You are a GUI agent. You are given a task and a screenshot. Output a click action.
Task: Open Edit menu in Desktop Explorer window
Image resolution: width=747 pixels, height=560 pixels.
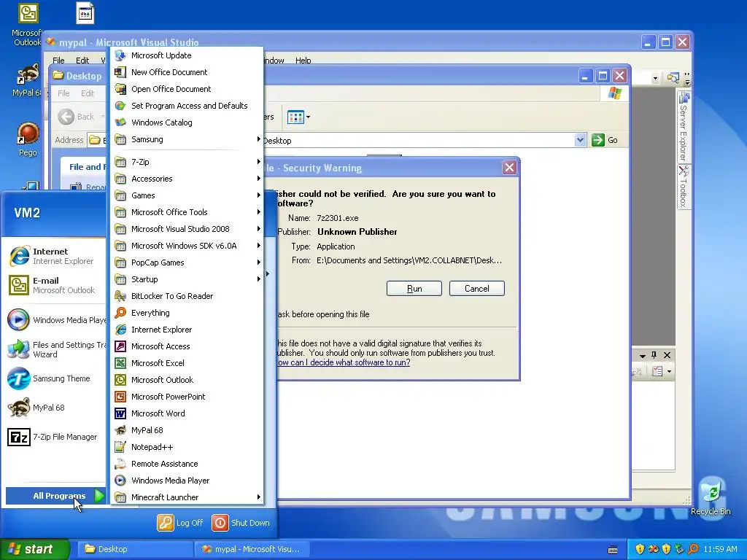click(x=88, y=93)
